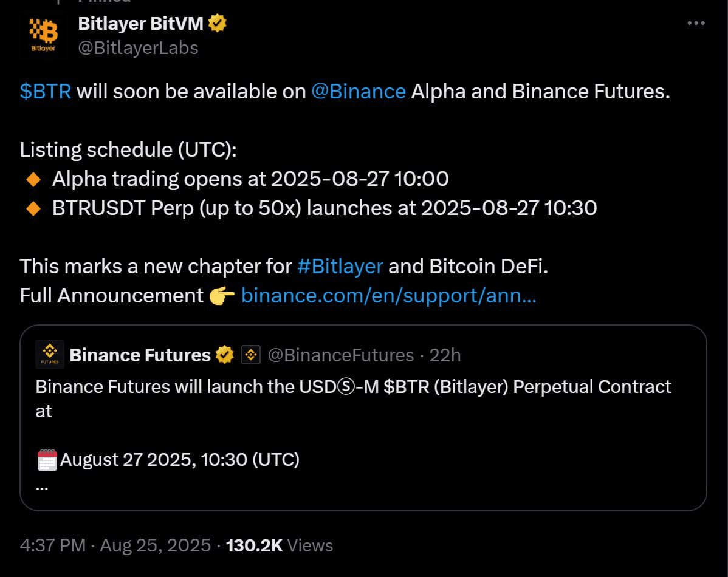Click the Binance Futures verified badge
728x577 pixels.
click(x=224, y=355)
